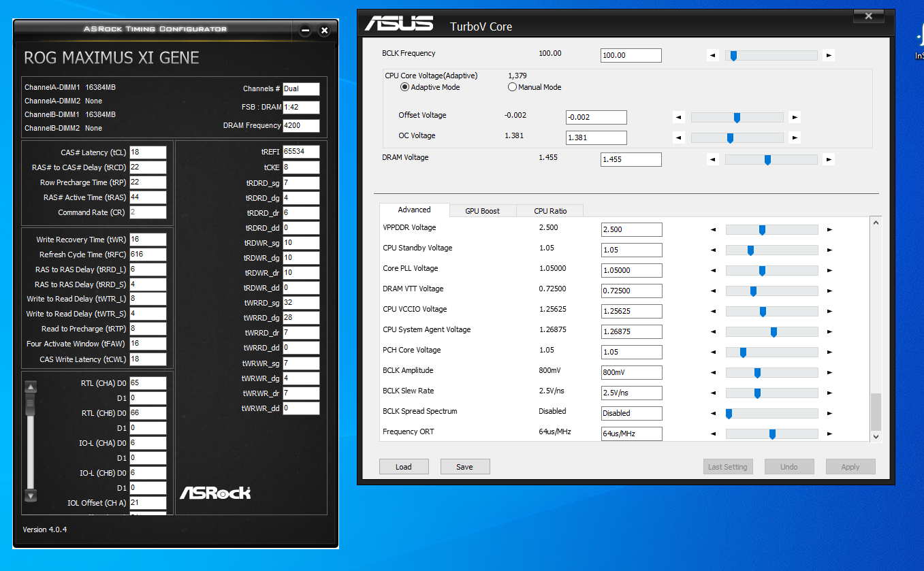Viewport: 924px width, 571px height.
Task: Click the BCLK Amplitude increase arrow
Action: coord(829,373)
